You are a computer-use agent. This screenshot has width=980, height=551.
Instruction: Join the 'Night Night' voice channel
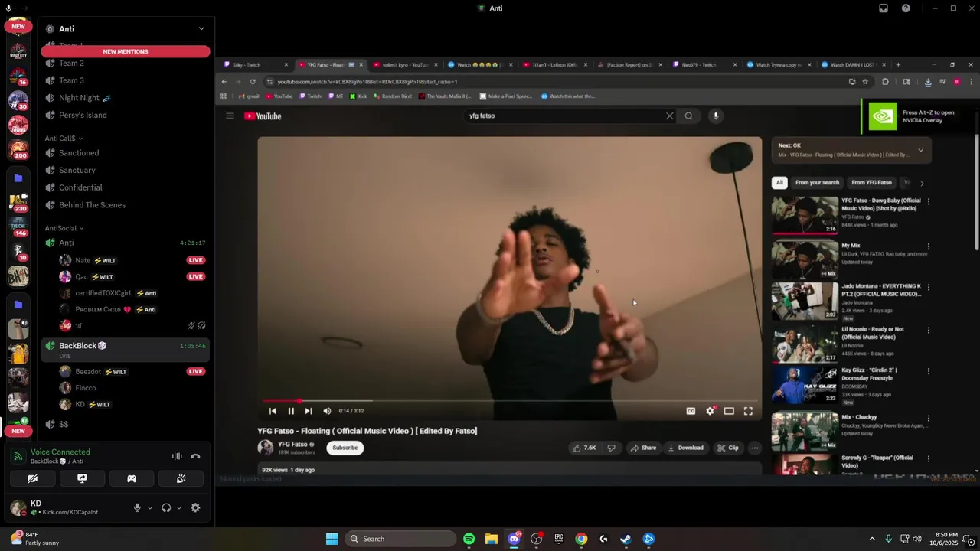tap(126, 98)
